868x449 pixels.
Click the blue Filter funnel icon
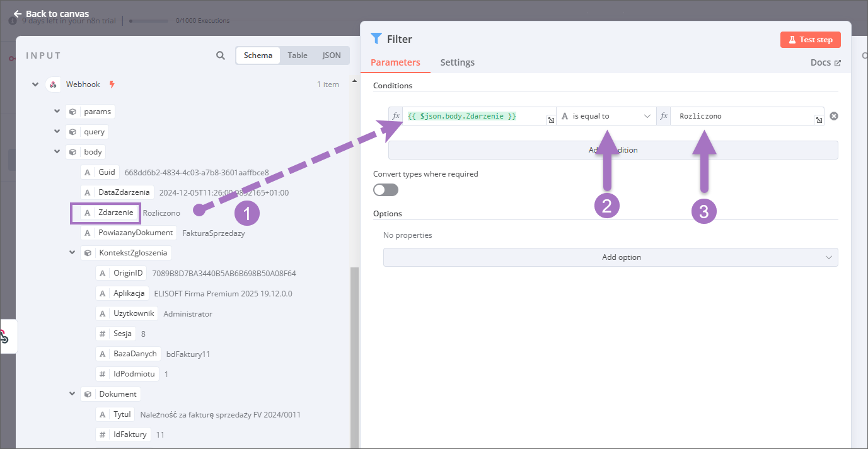tap(376, 39)
